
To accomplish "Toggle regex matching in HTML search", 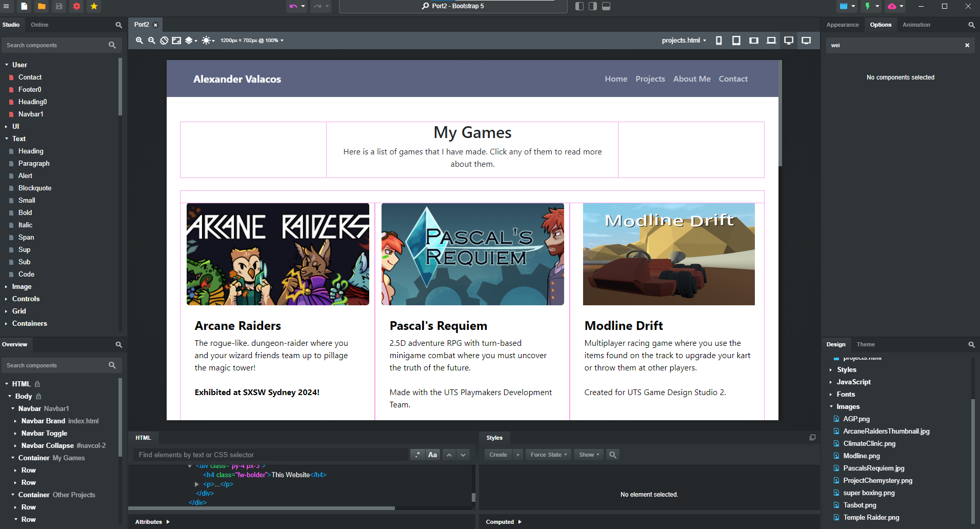I will coord(417,455).
